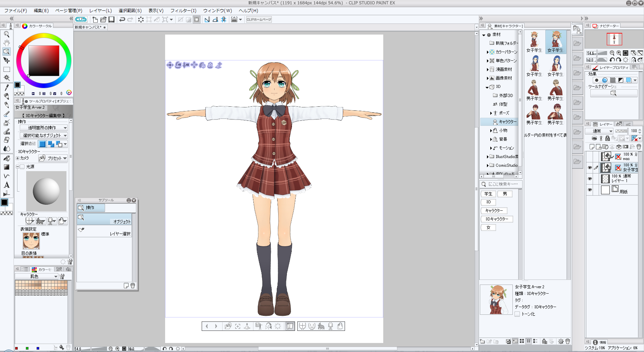Click the Save icon in the top toolbar
This screenshot has height=352, width=644.
(111, 19)
